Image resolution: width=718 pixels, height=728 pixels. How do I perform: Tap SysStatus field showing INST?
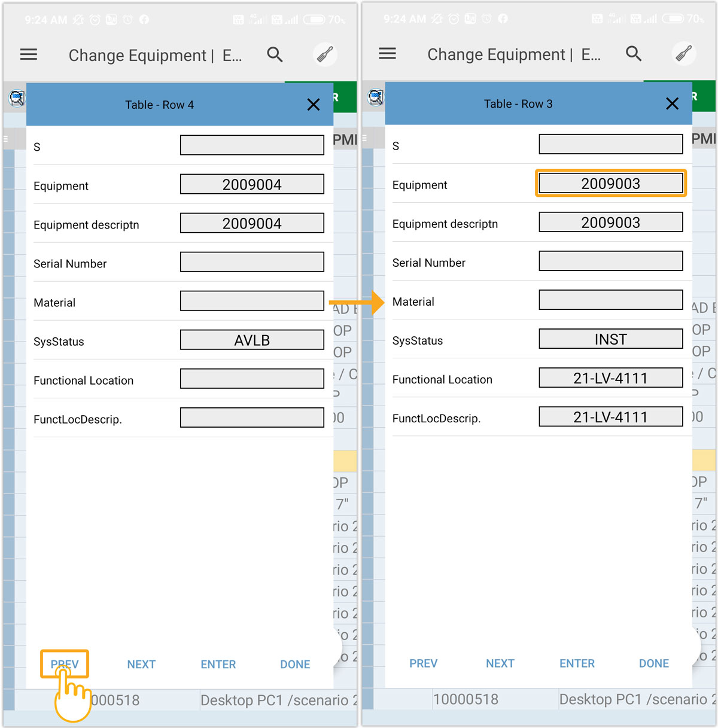(610, 339)
